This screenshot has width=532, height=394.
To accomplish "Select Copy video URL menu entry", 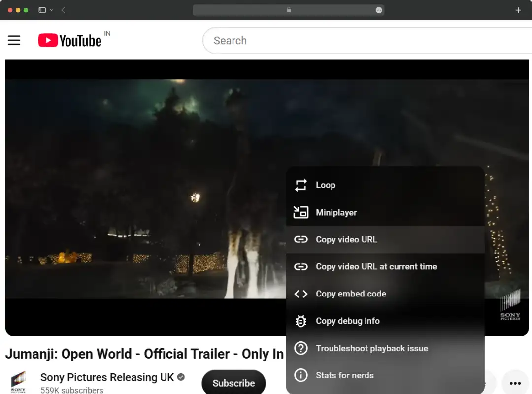I will click(x=385, y=239).
